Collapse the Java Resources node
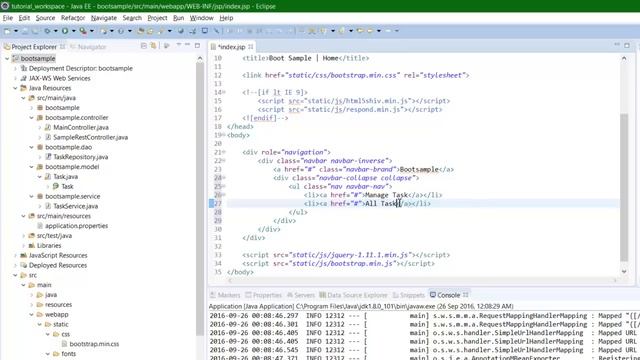This screenshot has height=360, width=640. click(15, 88)
